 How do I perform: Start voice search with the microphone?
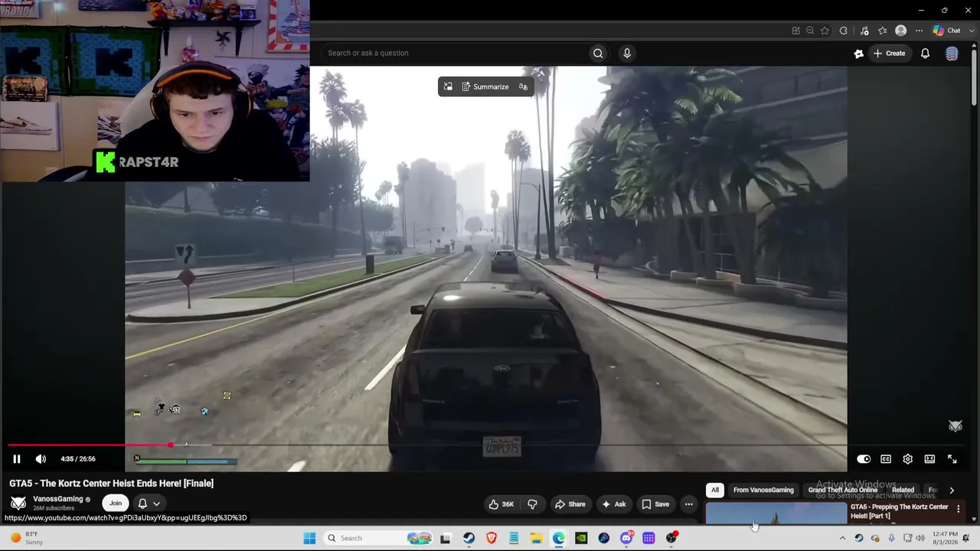tap(627, 53)
